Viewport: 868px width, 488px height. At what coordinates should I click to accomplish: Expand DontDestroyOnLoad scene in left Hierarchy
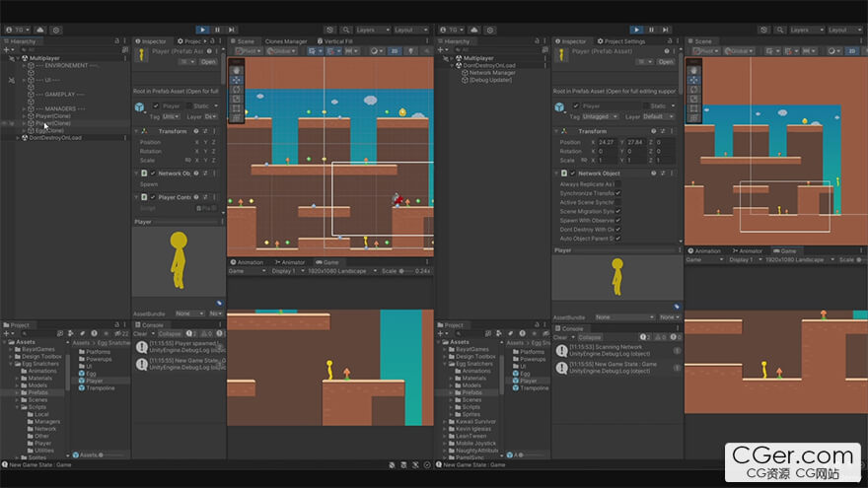pos(18,138)
